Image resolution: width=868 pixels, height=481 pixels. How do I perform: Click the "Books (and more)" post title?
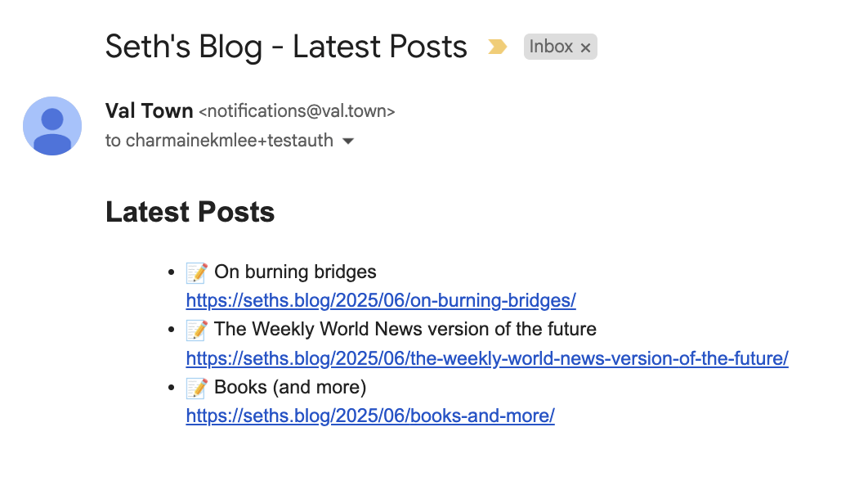pyautogui.click(x=290, y=387)
